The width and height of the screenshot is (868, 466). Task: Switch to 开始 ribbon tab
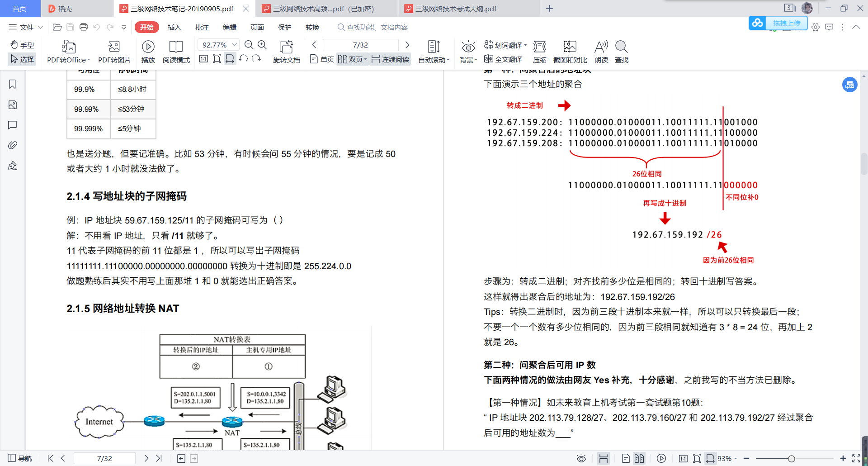click(x=146, y=27)
